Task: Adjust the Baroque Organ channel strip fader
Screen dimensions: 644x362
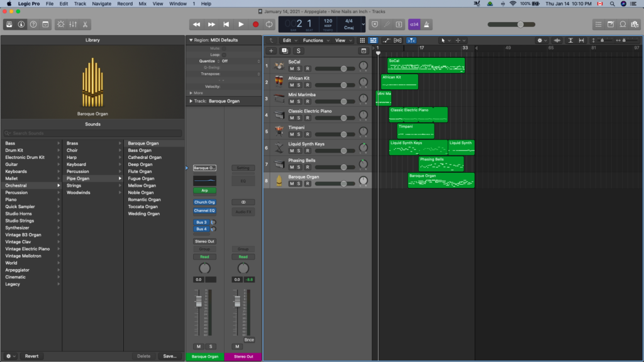Action: coord(199,302)
